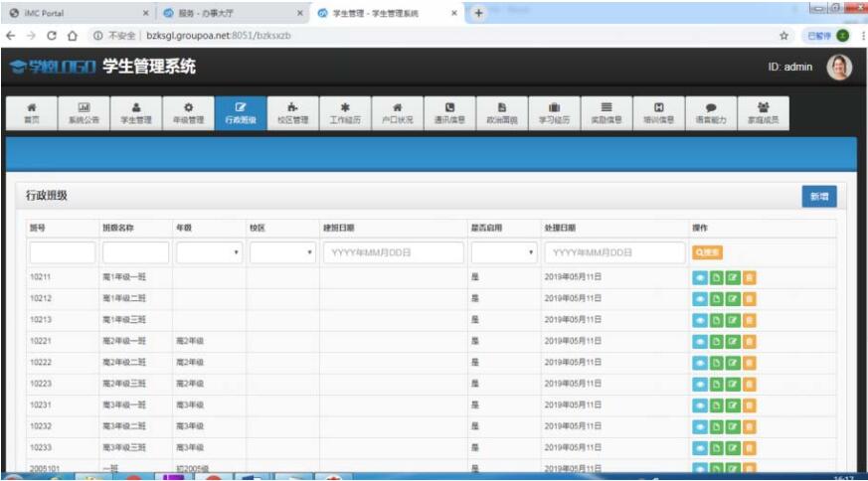868x481 pixels.
Task: Click the admin user avatar
Action: 838,68
